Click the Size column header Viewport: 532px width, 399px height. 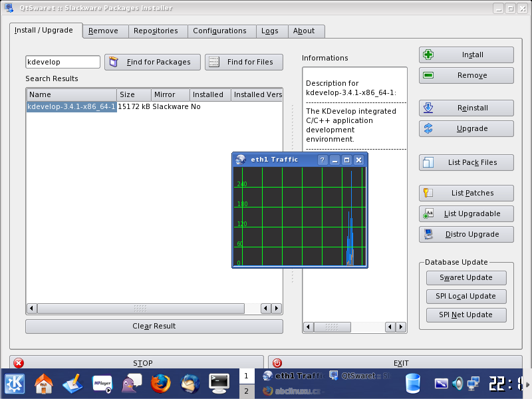(134, 94)
